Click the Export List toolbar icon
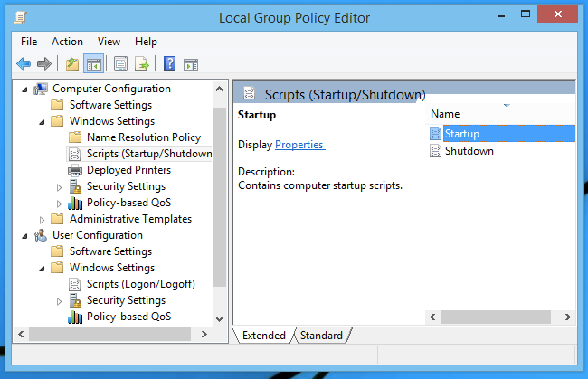 (x=142, y=63)
